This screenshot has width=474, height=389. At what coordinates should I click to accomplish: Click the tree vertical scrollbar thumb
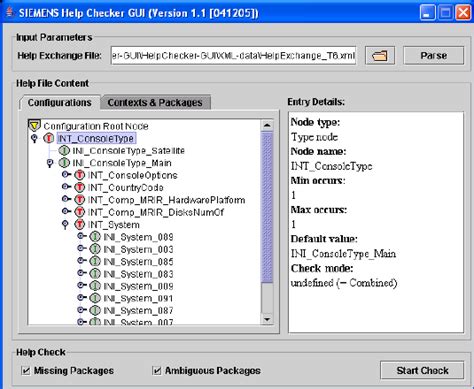(267, 207)
